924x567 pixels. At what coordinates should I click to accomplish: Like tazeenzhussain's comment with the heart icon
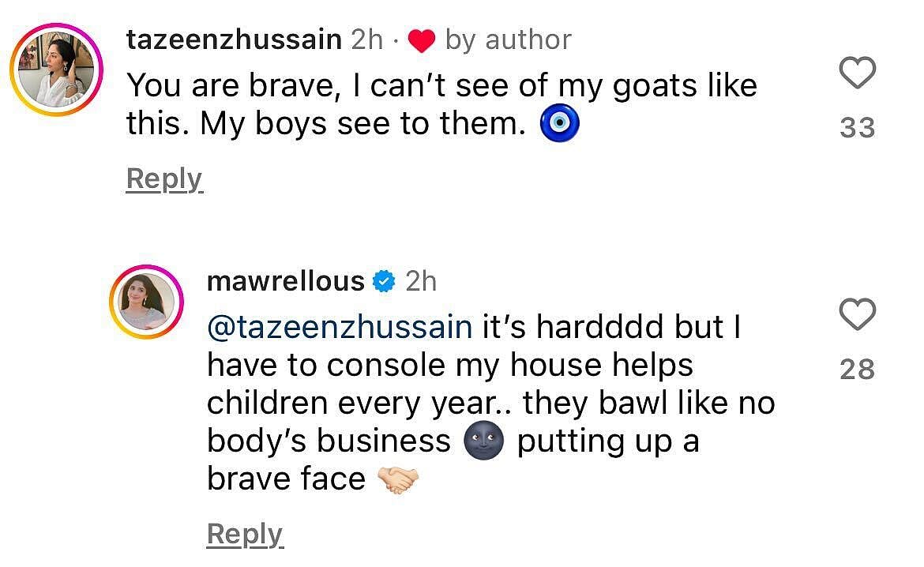coord(858,73)
